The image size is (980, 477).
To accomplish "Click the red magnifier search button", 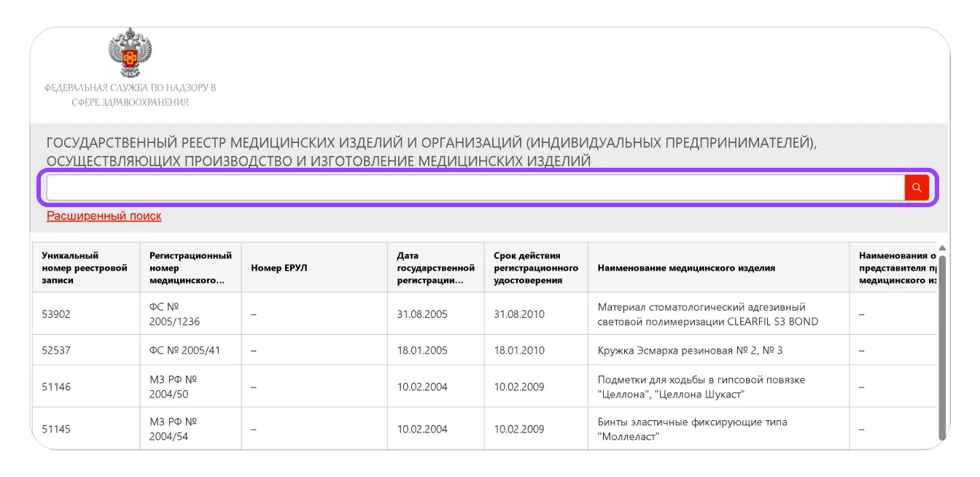I will [x=917, y=187].
